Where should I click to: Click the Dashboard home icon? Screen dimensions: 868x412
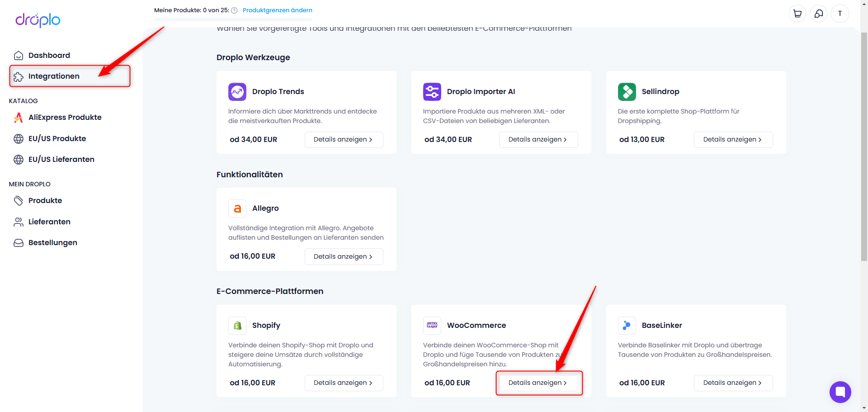click(19, 56)
